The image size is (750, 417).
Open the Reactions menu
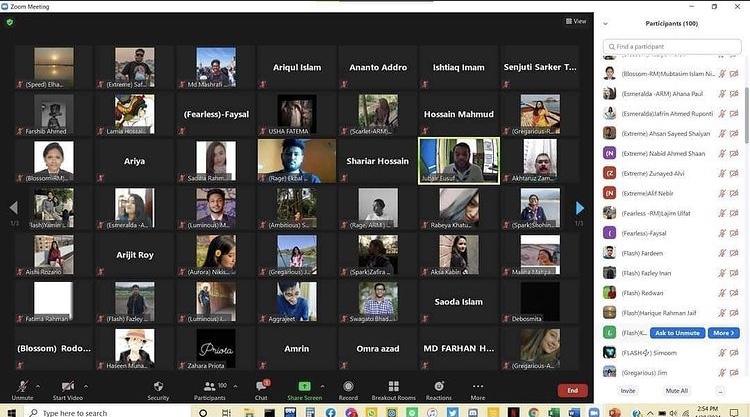438,386
